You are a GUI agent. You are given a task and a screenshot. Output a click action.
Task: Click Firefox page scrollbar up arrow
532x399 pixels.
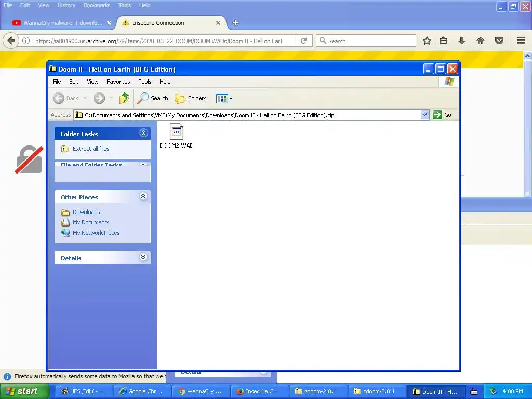pos(528,56)
